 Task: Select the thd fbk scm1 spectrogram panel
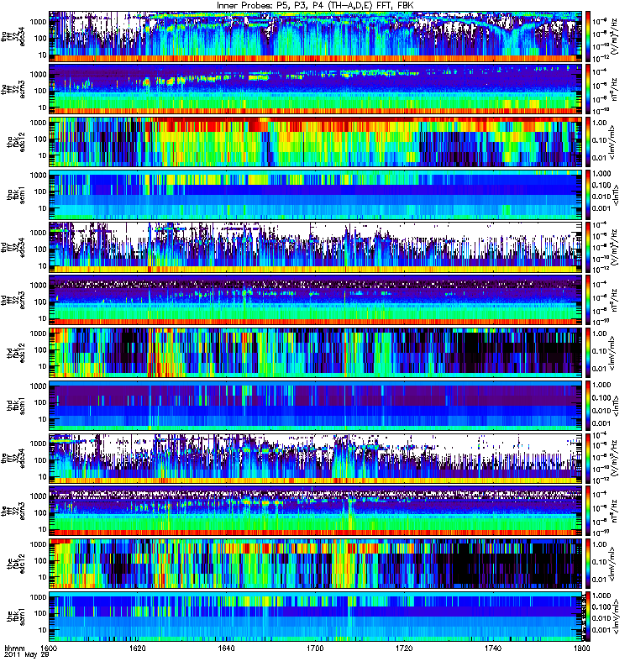tap(316, 406)
